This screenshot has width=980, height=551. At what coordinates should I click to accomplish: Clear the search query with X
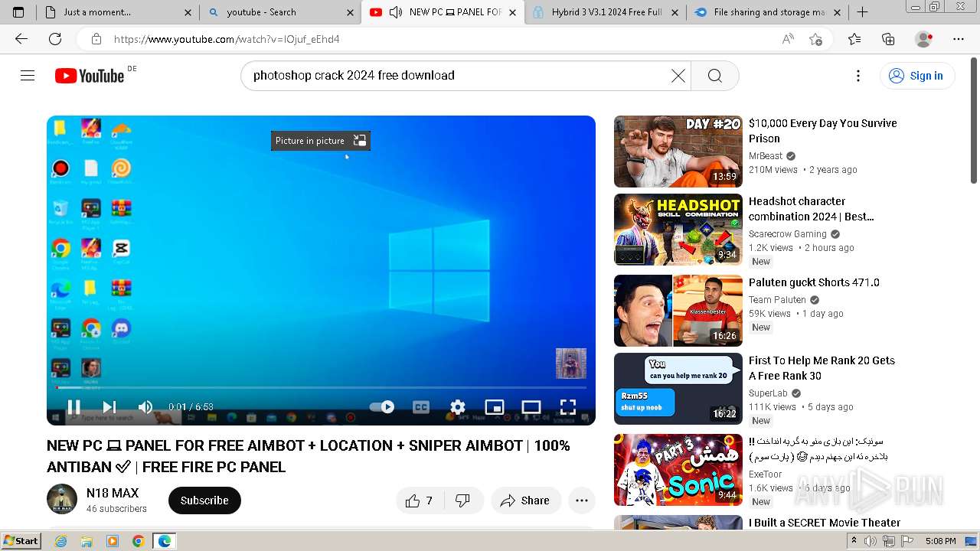pyautogui.click(x=678, y=75)
